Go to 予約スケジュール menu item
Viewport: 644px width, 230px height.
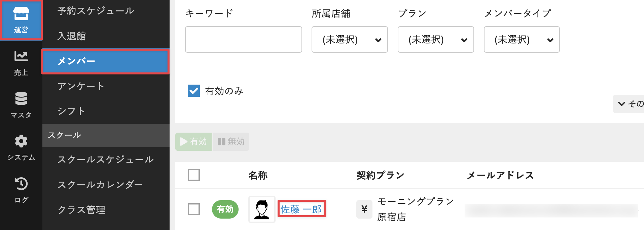click(x=96, y=11)
